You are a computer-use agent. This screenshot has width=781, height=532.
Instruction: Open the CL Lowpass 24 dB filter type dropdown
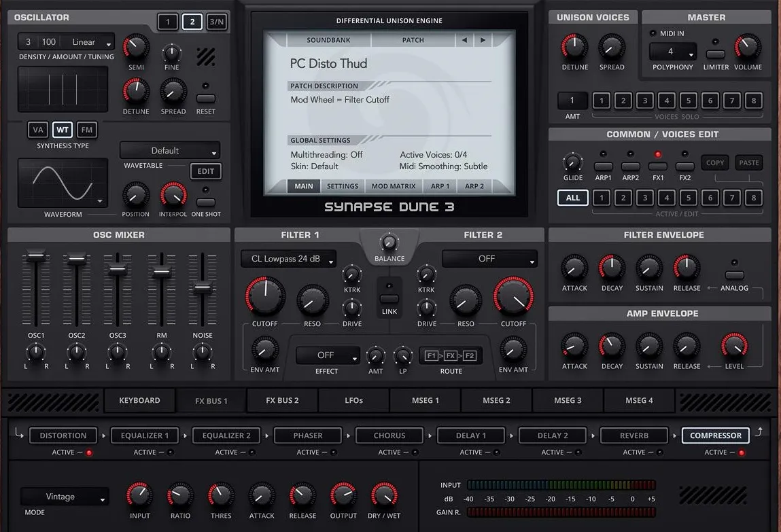(288, 259)
